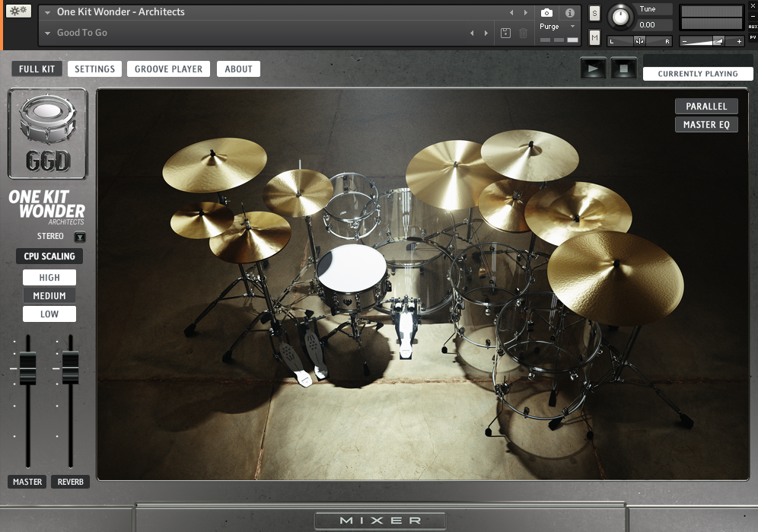Image resolution: width=758 pixels, height=532 pixels.
Task: Open the instrument options snowflake icon
Action: [x=18, y=11]
